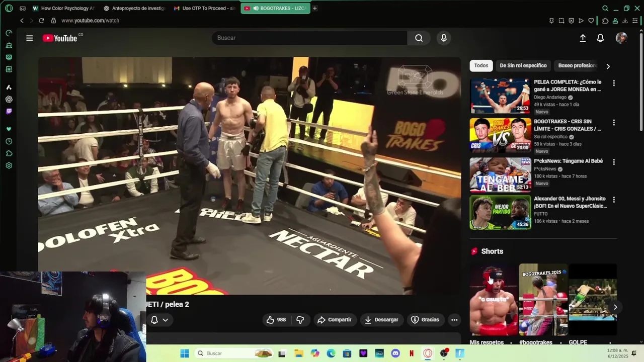This screenshot has height=362, width=644.
Task: Open Alexander 00, Messi y Jhonsito title
Action: tap(570, 202)
